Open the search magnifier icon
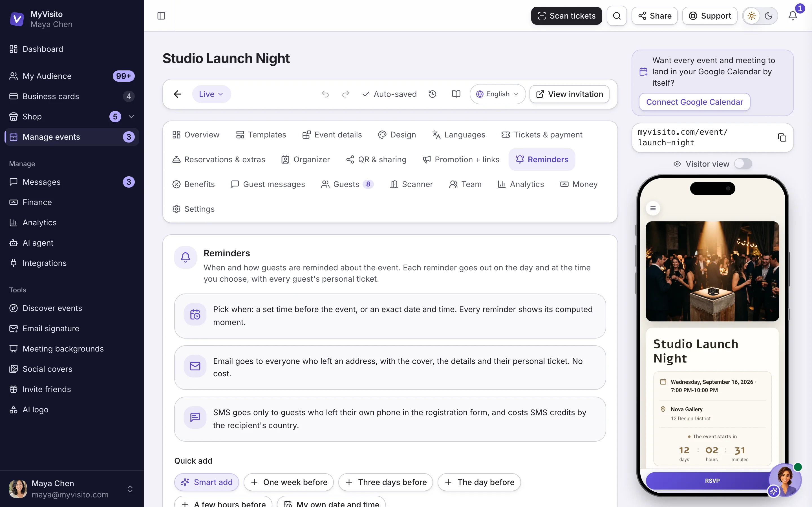812x507 pixels. point(617,16)
